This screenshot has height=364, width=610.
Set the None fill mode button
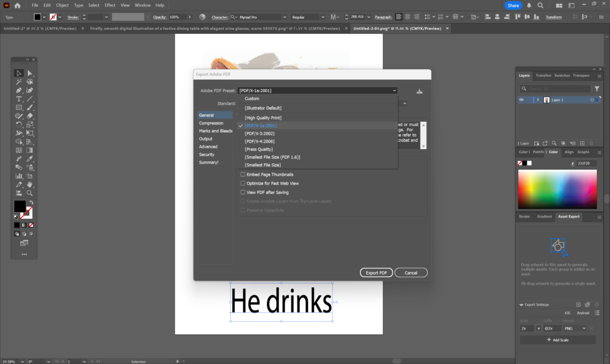(x=31, y=225)
